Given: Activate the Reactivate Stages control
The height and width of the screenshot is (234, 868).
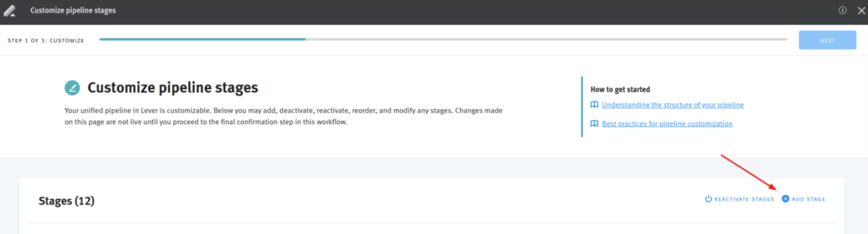Looking at the screenshot, I should tap(744, 199).
